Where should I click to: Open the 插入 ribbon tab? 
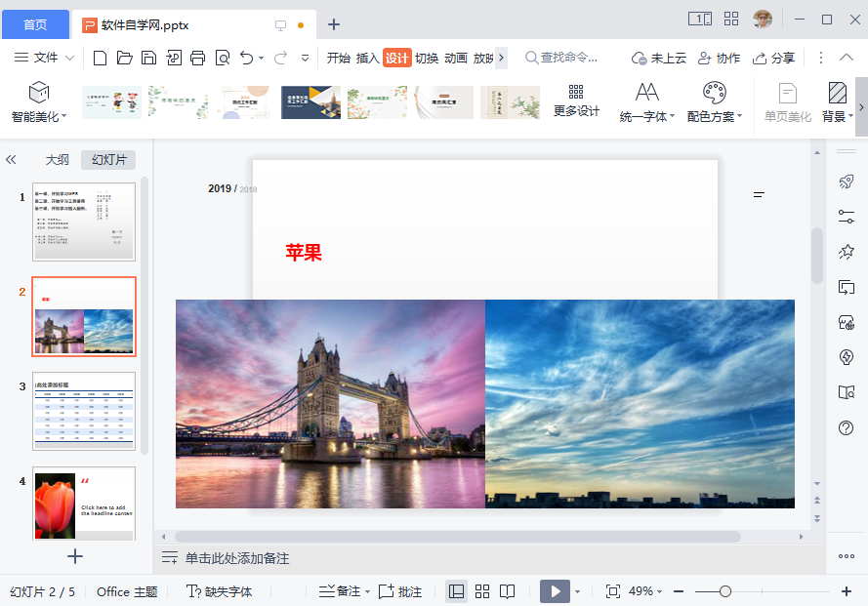pyautogui.click(x=367, y=58)
